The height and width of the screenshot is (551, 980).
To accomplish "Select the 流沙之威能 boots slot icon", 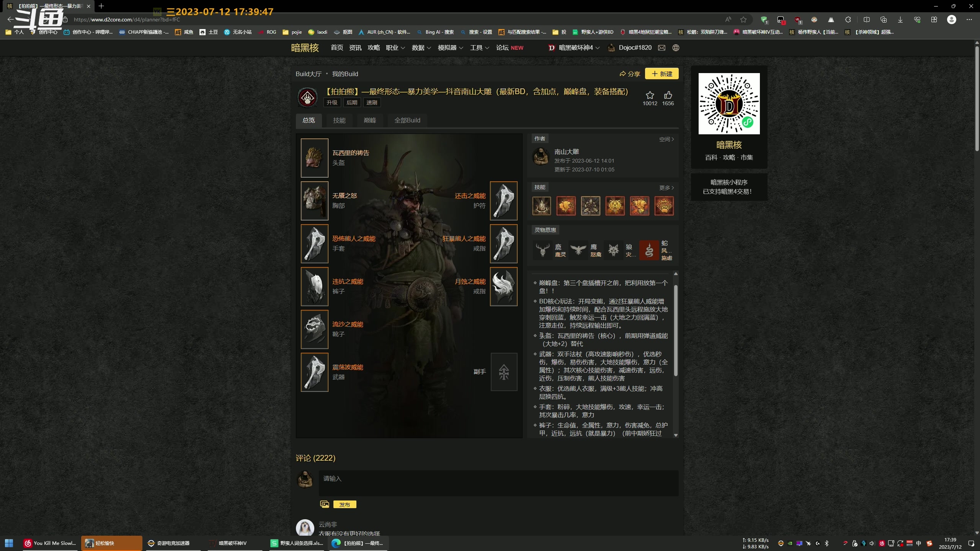I will tap(314, 329).
